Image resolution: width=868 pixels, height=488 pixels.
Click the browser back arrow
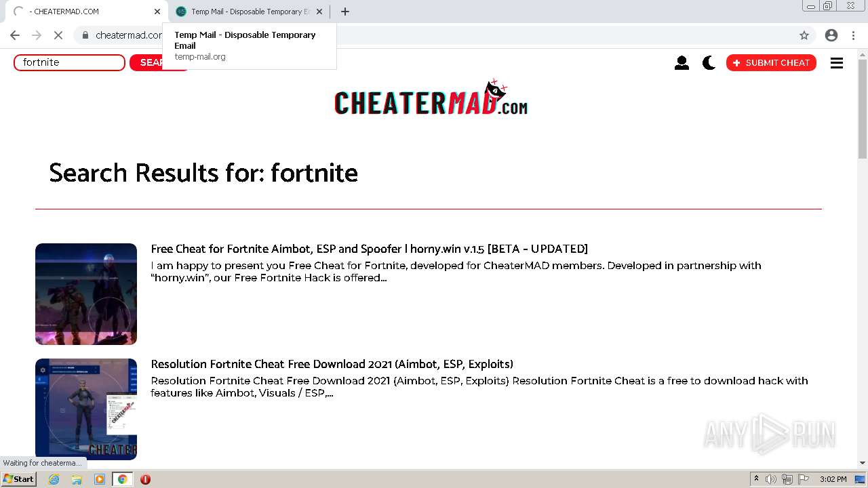pyautogui.click(x=15, y=35)
